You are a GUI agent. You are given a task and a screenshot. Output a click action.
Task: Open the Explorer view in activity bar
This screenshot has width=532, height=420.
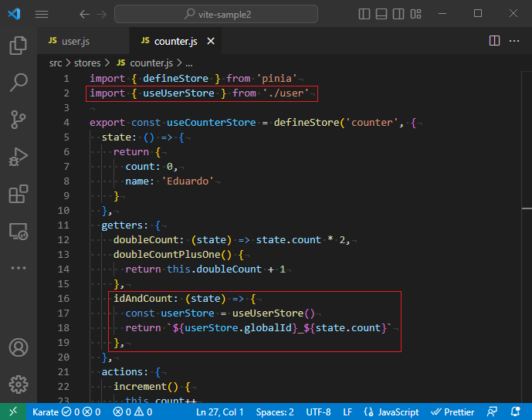19,45
